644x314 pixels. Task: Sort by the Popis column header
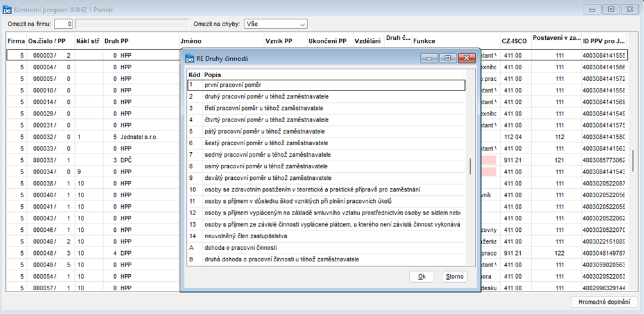click(214, 74)
